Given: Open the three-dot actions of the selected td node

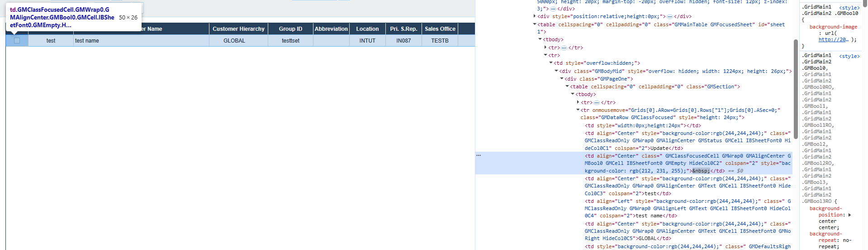Looking at the screenshot, I should tap(479, 155).
